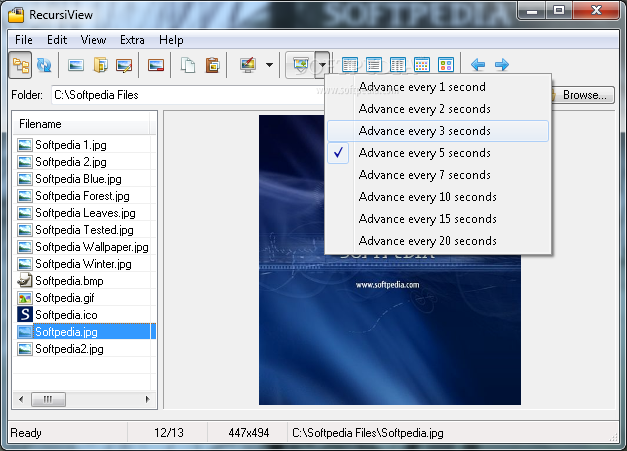The width and height of the screenshot is (627, 451).
Task: Close the slideshow interval dropdown arrow
Action: (x=322, y=65)
